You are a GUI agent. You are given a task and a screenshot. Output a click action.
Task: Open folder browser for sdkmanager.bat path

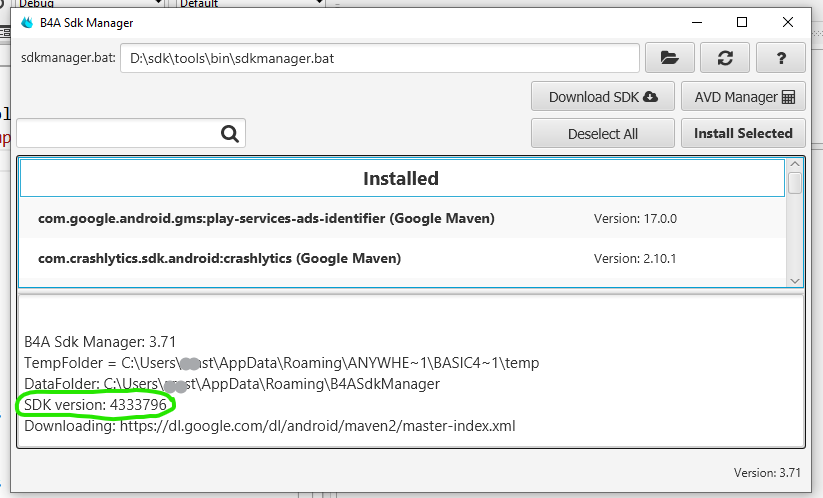670,58
